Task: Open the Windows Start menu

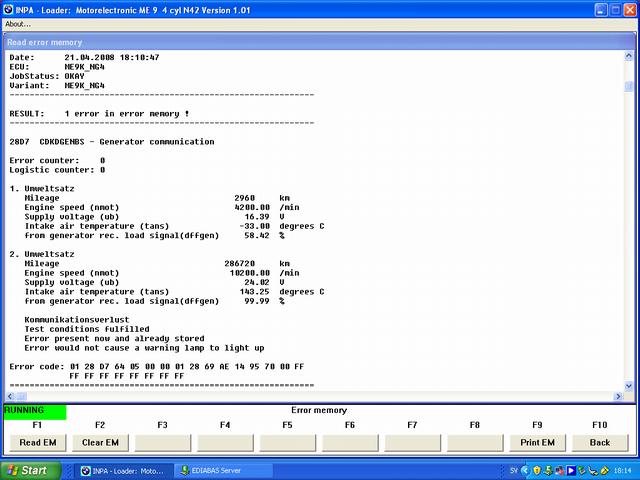Action: [27, 470]
